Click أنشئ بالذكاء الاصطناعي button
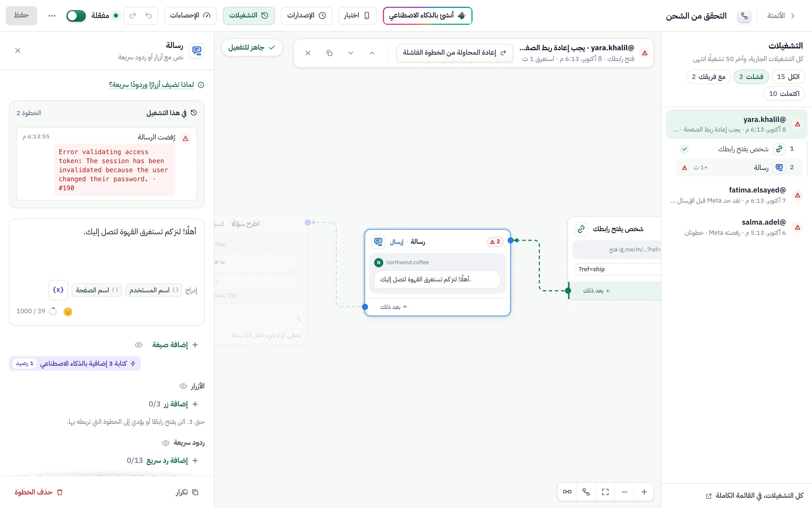812x508 pixels. pos(427,16)
